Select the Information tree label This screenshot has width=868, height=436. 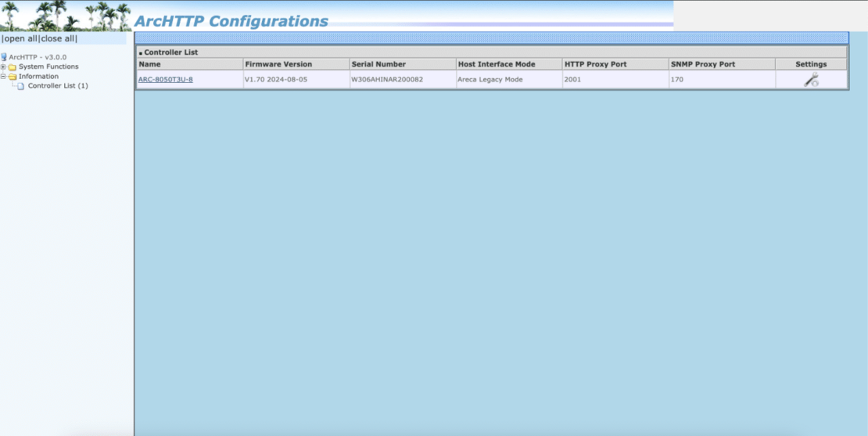(38, 77)
